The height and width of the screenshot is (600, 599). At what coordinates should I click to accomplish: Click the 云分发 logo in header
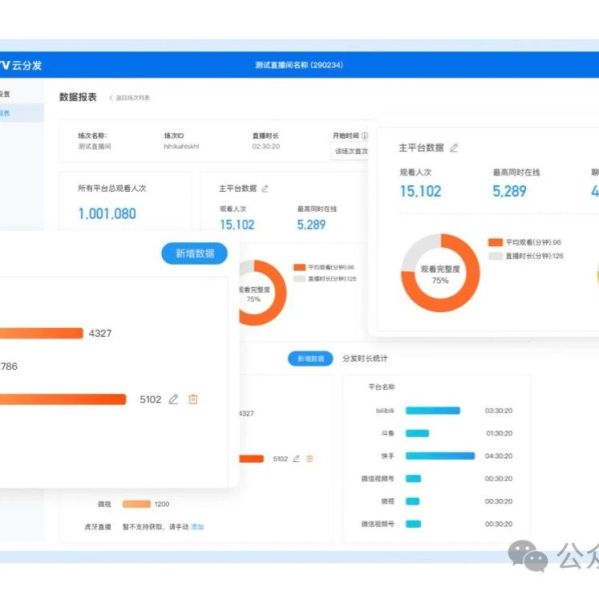coord(21,65)
